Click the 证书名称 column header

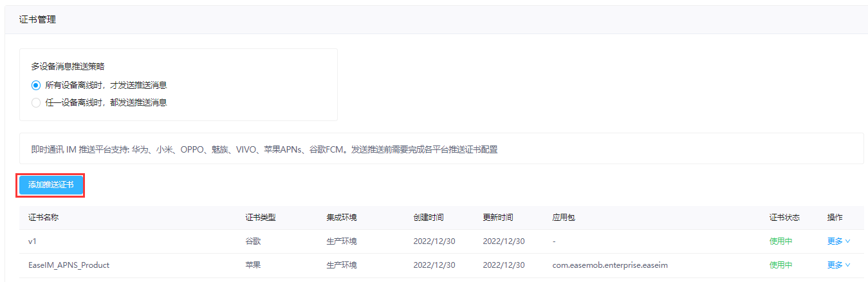pos(44,218)
